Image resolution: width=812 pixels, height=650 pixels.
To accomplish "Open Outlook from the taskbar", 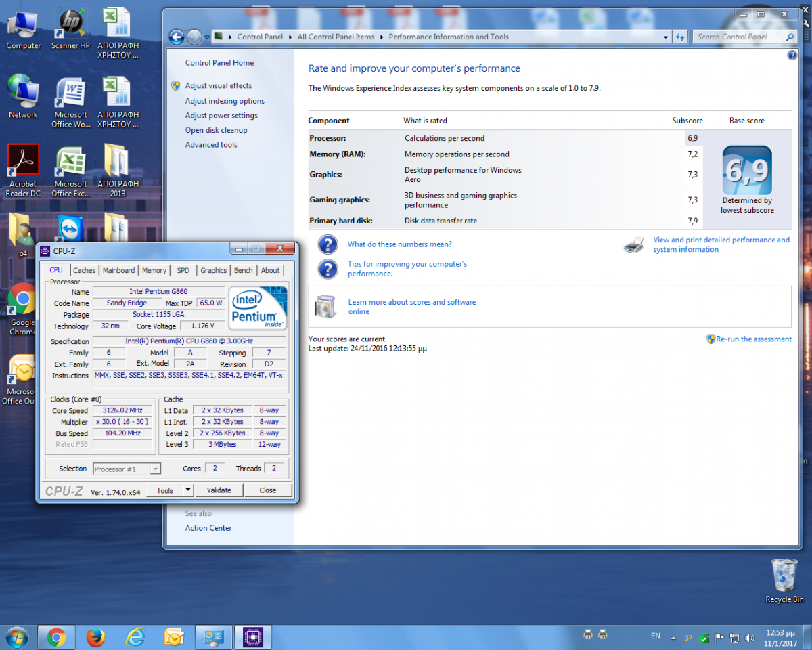I will tap(175, 637).
